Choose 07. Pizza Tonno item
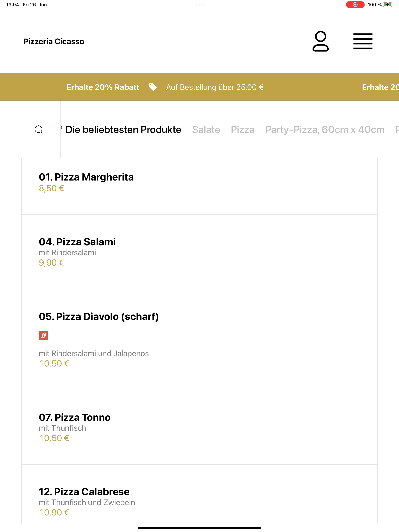Image resolution: width=399 pixels, height=532 pixels. tap(199, 427)
